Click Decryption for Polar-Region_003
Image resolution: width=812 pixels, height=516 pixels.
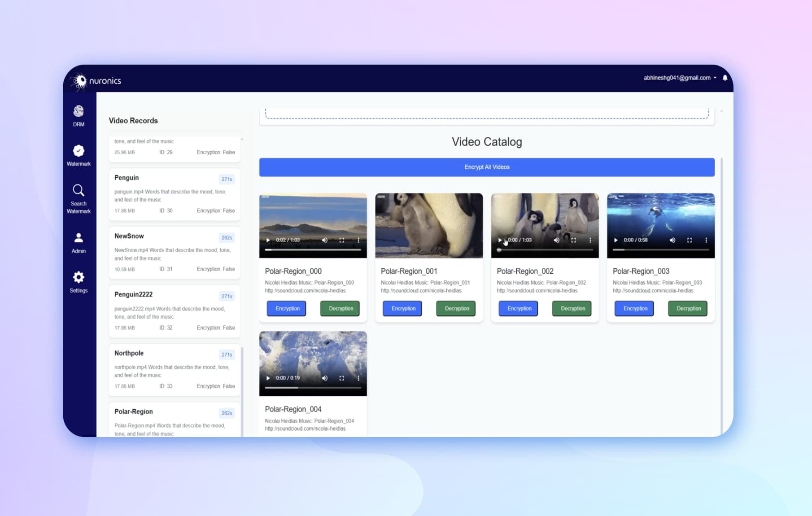pyautogui.click(x=689, y=308)
